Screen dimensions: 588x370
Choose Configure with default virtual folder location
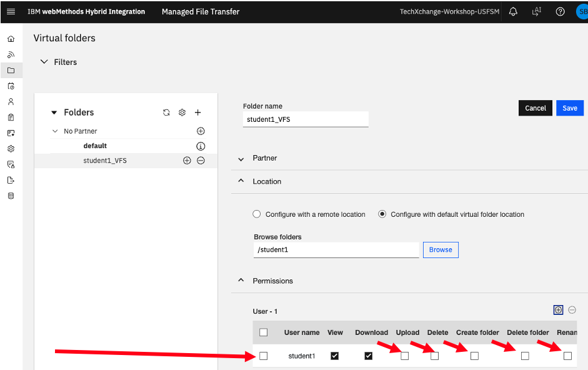(x=382, y=214)
